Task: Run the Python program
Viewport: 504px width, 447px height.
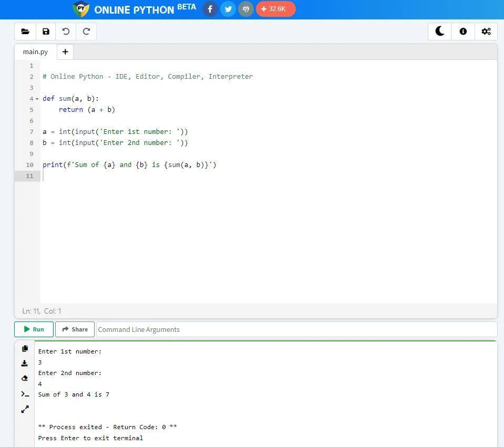Action: pos(33,329)
